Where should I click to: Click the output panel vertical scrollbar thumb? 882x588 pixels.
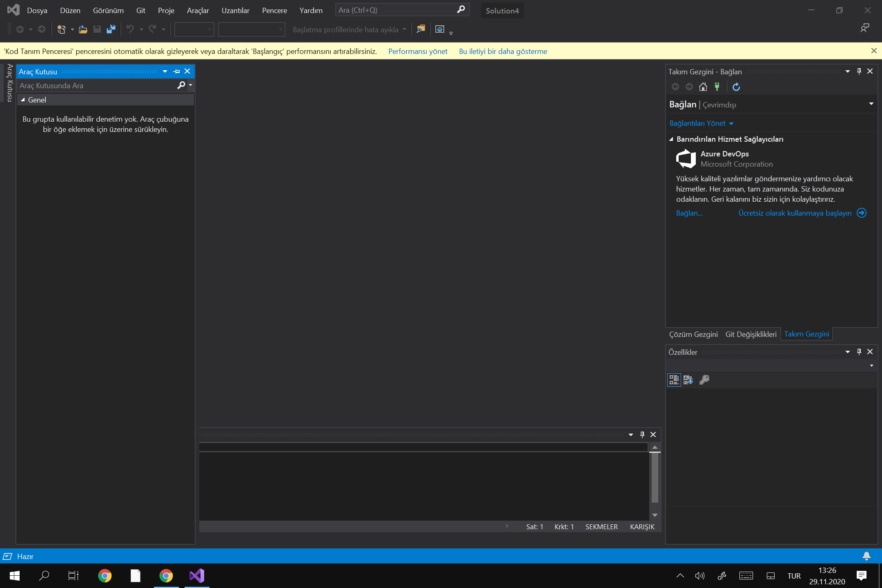(x=655, y=477)
